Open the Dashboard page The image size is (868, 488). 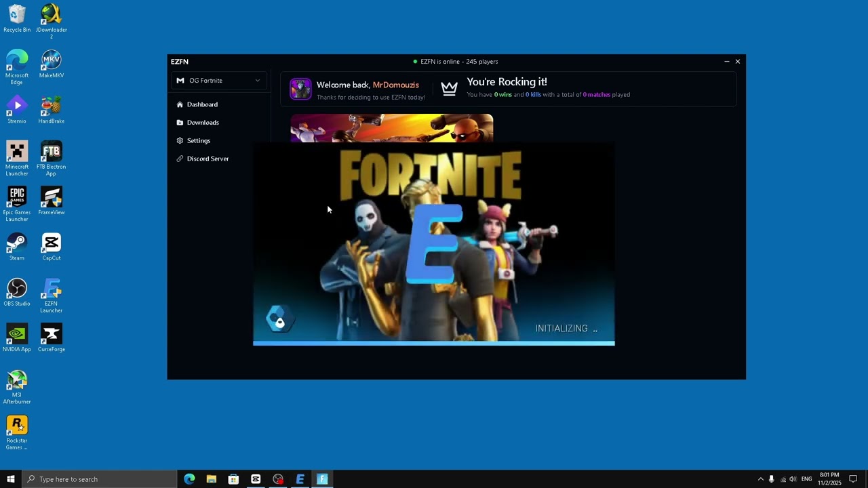pos(197,104)
